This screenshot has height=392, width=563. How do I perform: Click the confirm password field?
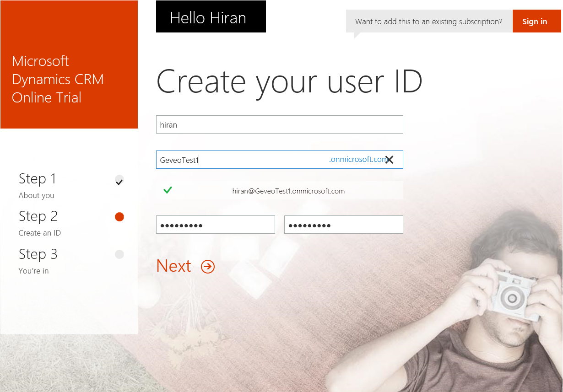click(x=344, y=225)
